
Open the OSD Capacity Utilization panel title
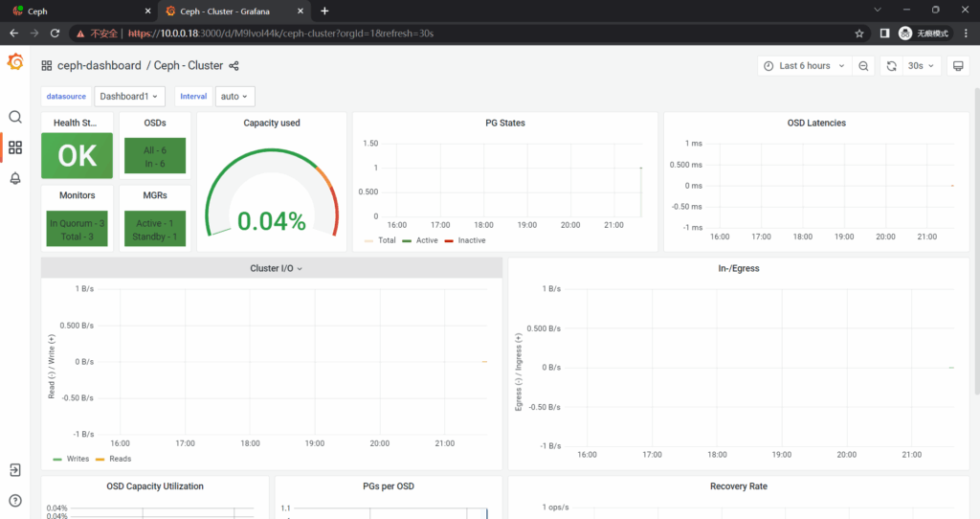click(x=155, y=485)
